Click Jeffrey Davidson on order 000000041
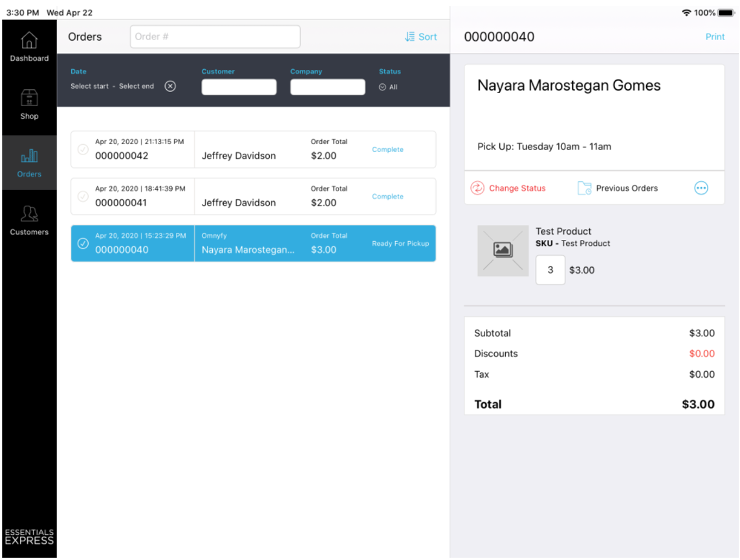 pyautogui.click(x=239, y=203)
